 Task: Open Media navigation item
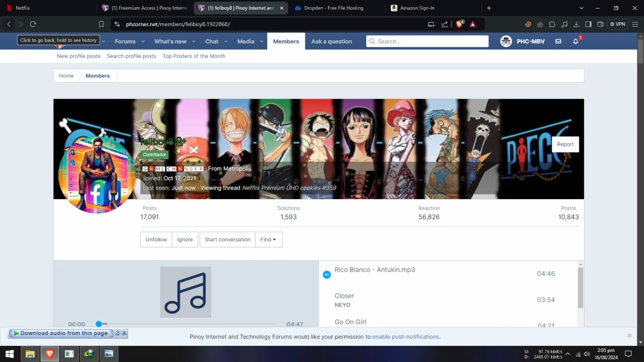[x=246, y=42]
